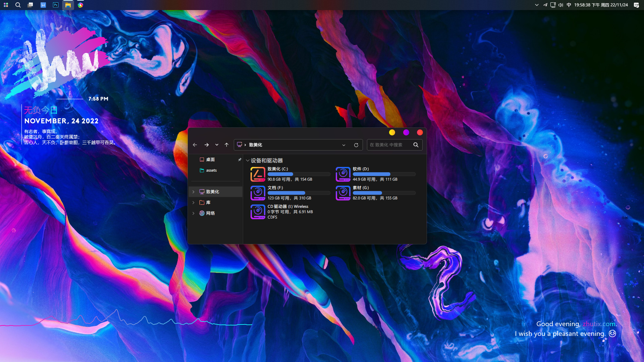The height and width of the screenshot is (362, 644).
Task: Click the search magnifier in search box
Action: click(416, 145)
